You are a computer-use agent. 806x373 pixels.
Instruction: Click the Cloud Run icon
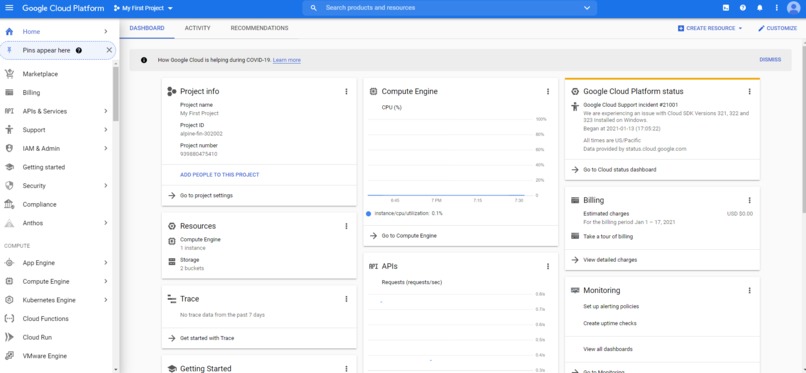pos(9,338)
